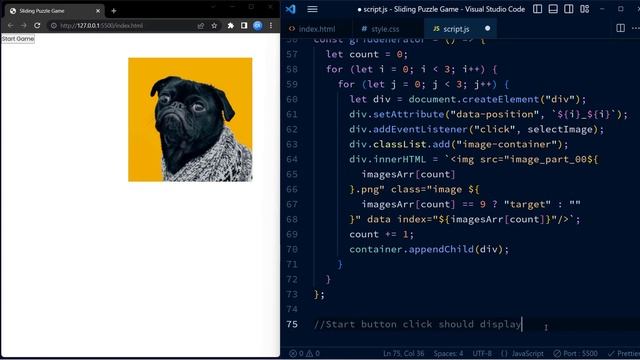Select the Sliding Puzzle Game browser tab
This screenshot has width=640, height=360.
(53, 11)
